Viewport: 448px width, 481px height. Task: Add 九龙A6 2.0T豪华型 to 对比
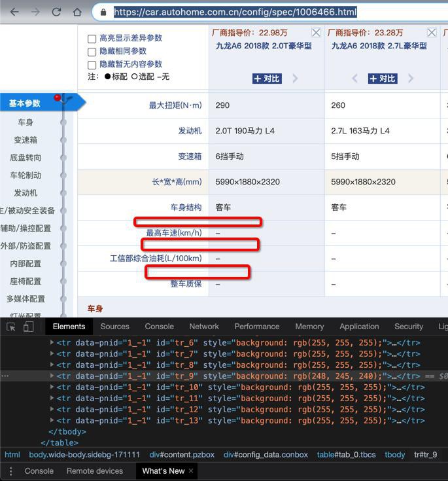267,79
